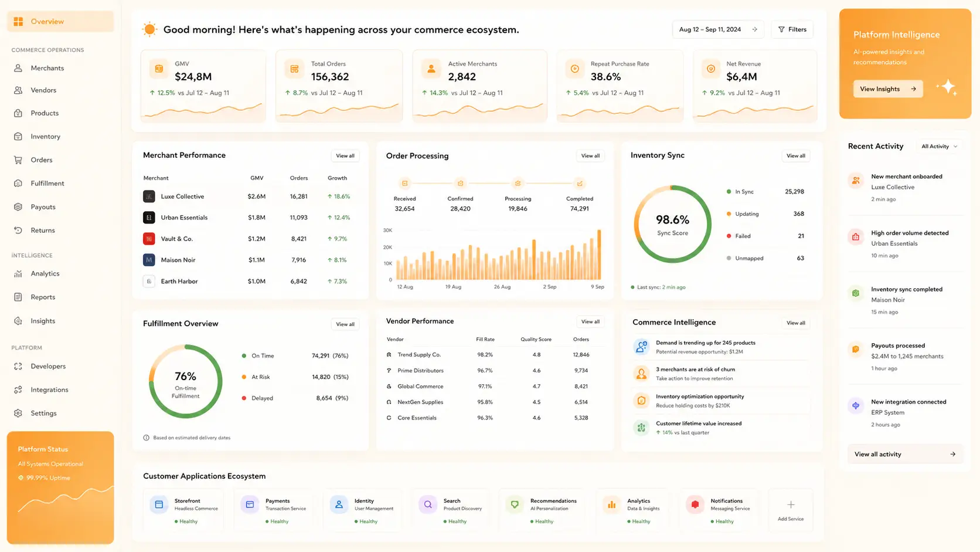Screen dimensions: 980x552
Task: Click '3 merchants are at risk of churn'
Action: coord(695,370)
